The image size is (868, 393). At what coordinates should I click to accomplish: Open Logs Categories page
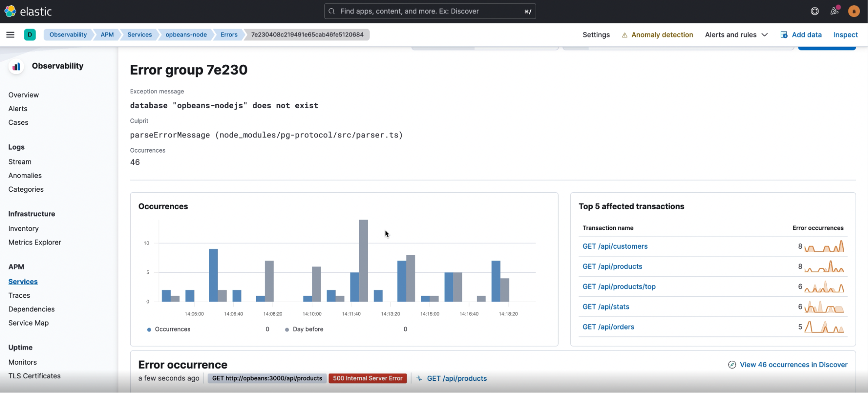[x=26, y=190]
